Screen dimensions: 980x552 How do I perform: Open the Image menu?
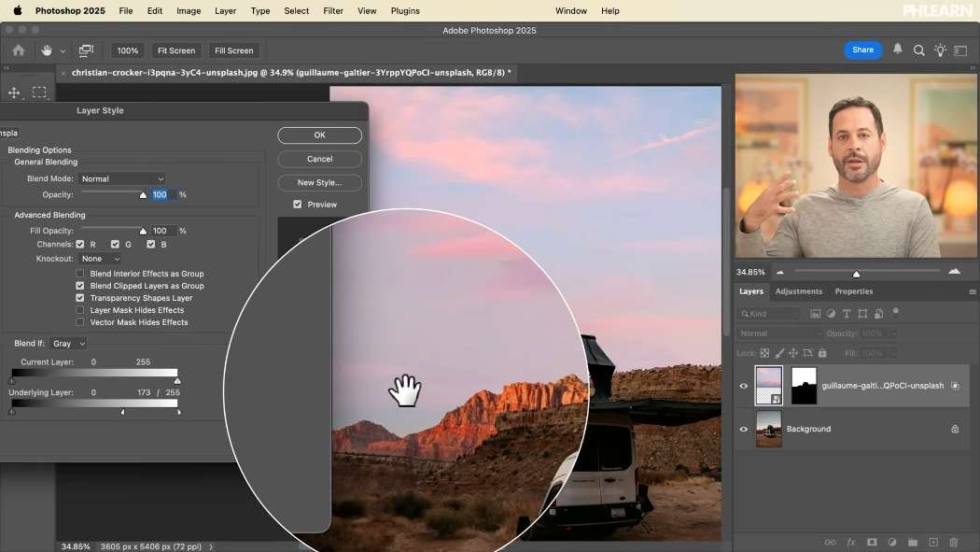coord(189,10)
